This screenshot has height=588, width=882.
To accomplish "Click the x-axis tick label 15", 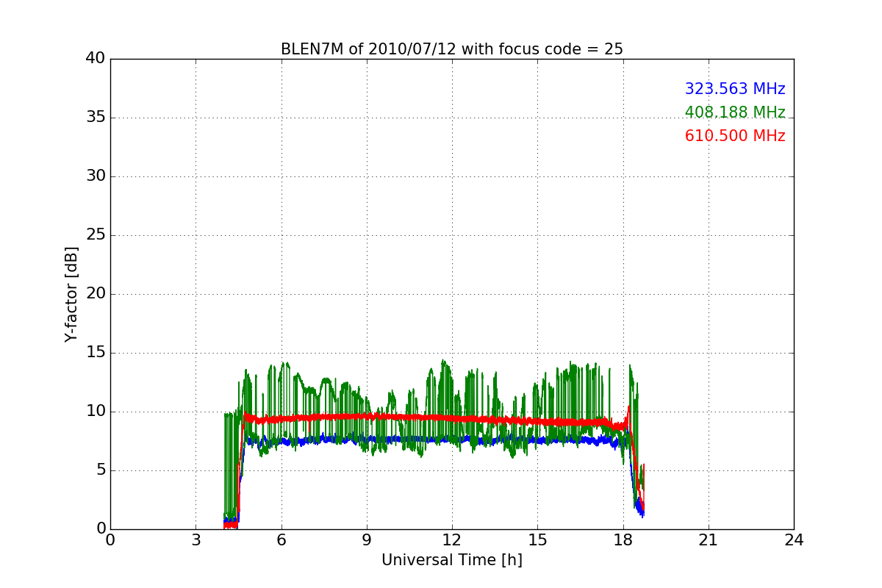I will coord(537,540).
